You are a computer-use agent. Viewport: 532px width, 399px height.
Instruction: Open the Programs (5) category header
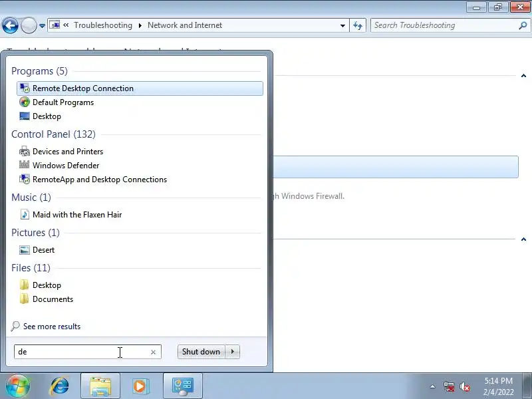point(39,71)
